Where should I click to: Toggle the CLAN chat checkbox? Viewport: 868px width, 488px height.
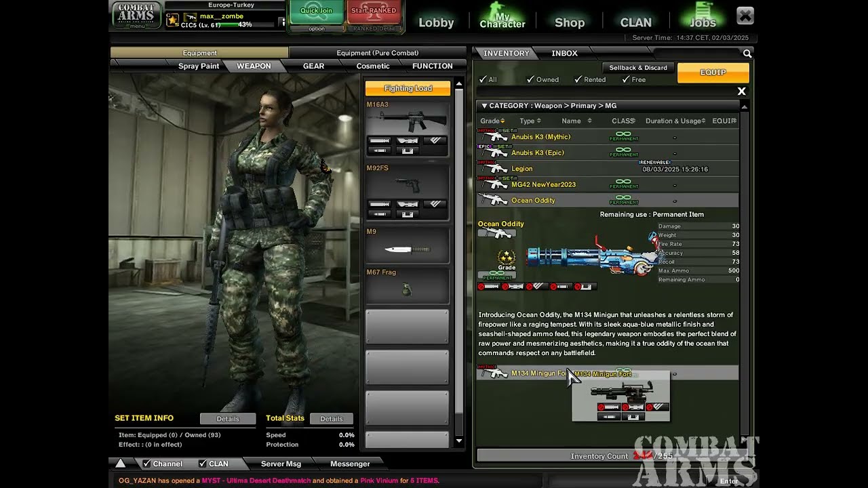(202, 464)
